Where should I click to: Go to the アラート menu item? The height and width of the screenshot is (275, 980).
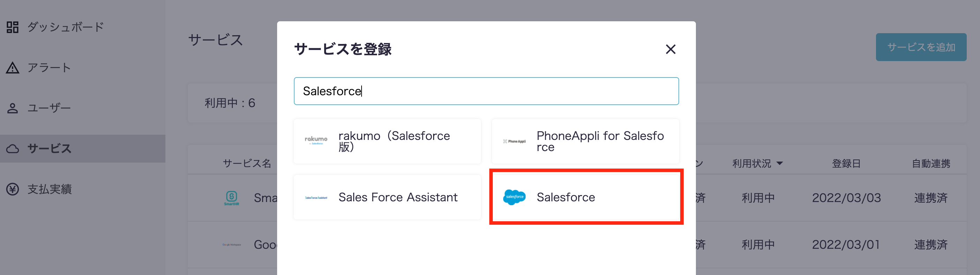[49, 68]
